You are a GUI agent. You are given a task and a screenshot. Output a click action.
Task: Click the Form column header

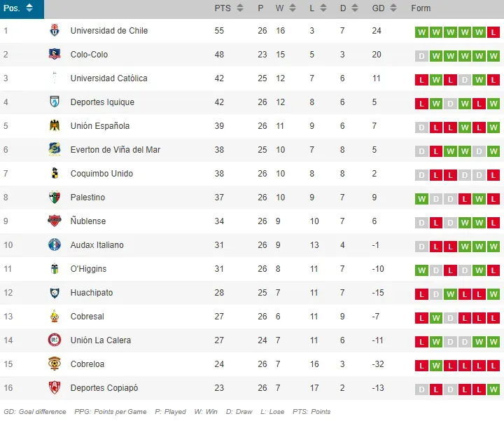tap(421, 8)
